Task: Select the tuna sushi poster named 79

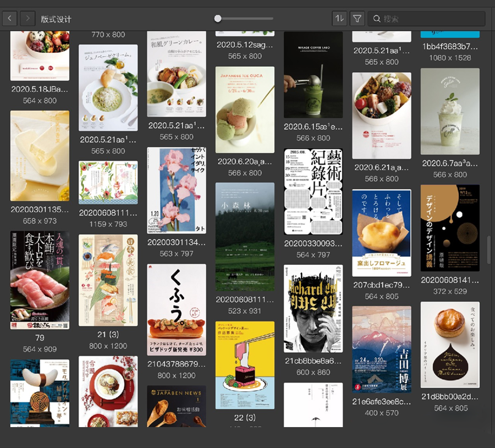Action: [x=40, y=280]
